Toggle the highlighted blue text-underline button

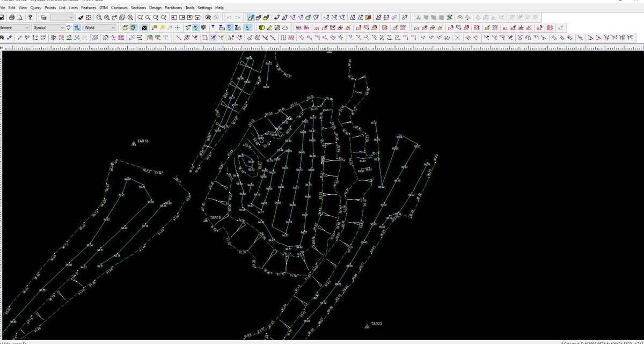229,27
